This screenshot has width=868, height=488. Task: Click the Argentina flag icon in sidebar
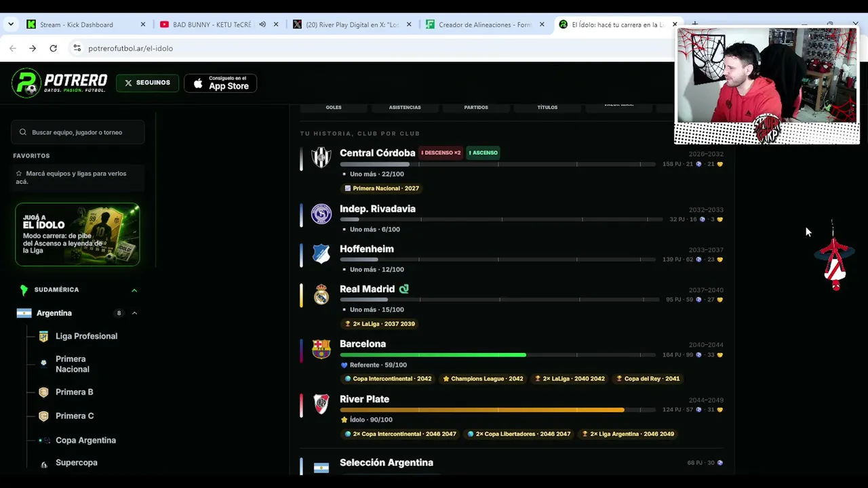pos(24,313)
